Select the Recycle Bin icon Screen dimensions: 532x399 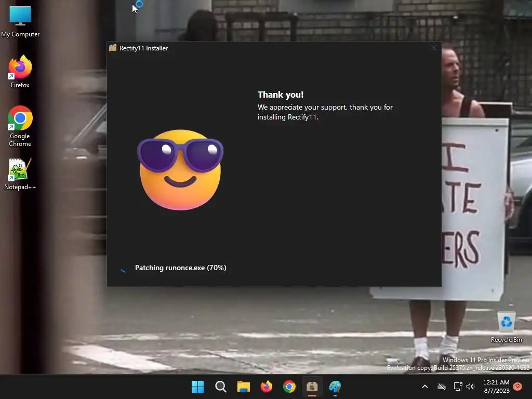click(506, 327)
